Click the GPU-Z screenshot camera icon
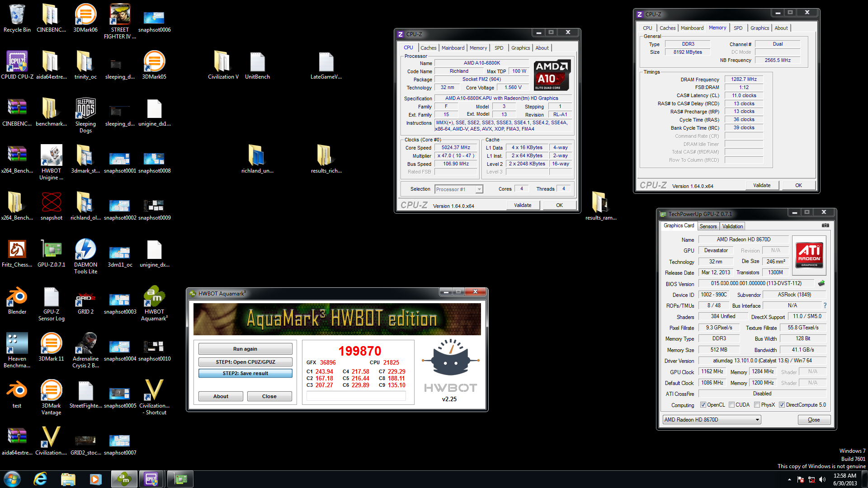This screenshot has height=488, width=868. click(x=825, y=225)
